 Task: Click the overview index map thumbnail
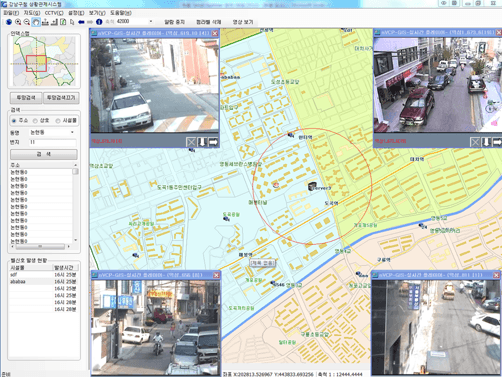[x=44, y=61]
